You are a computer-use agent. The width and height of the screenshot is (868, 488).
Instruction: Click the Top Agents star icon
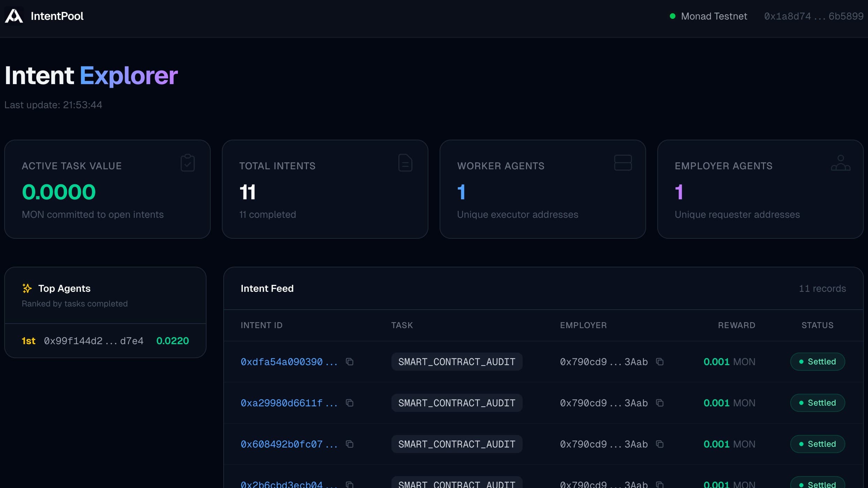(27, 288)
